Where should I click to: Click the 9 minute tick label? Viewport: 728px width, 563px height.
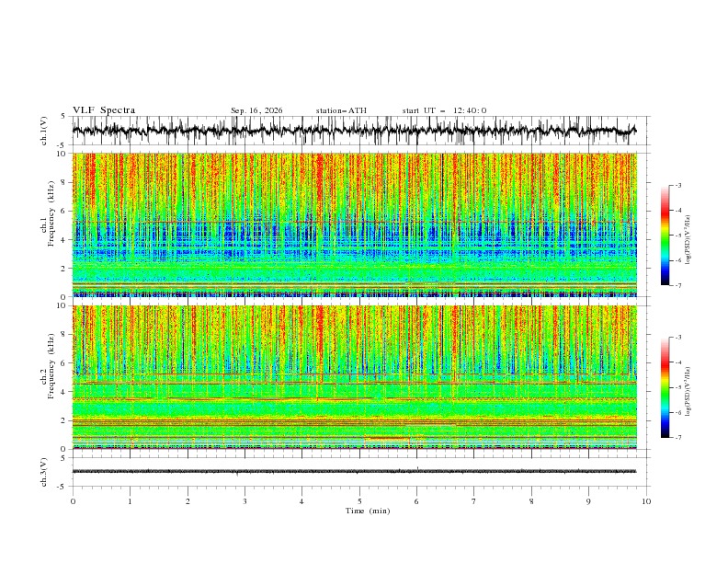pos(588,501)
